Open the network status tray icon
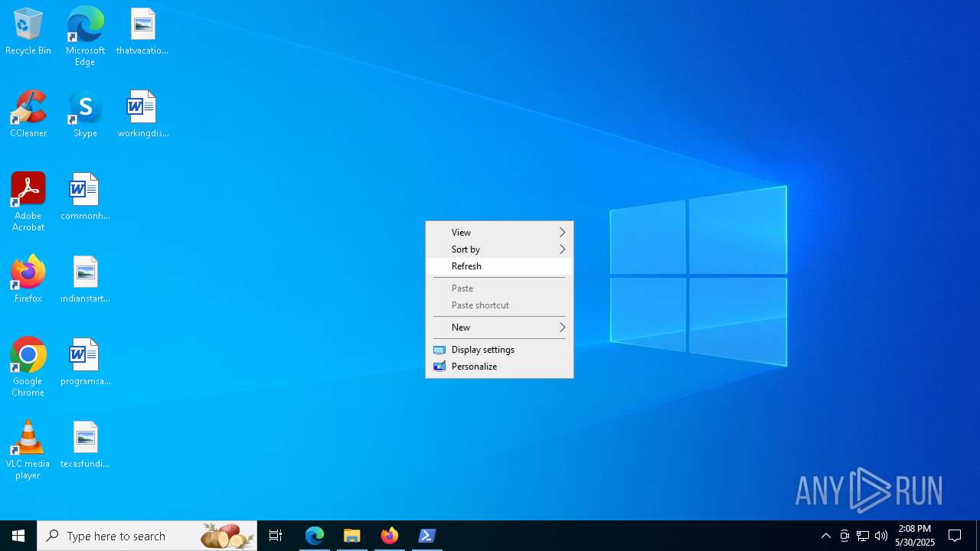The width and height of the screenshot is (980, 551). point(863,536)
